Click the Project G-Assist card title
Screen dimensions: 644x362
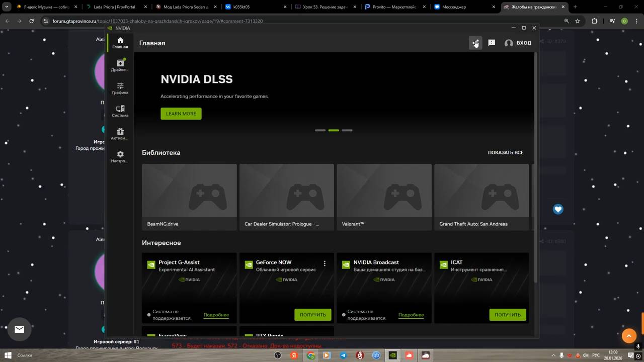(x=179, y=262)
